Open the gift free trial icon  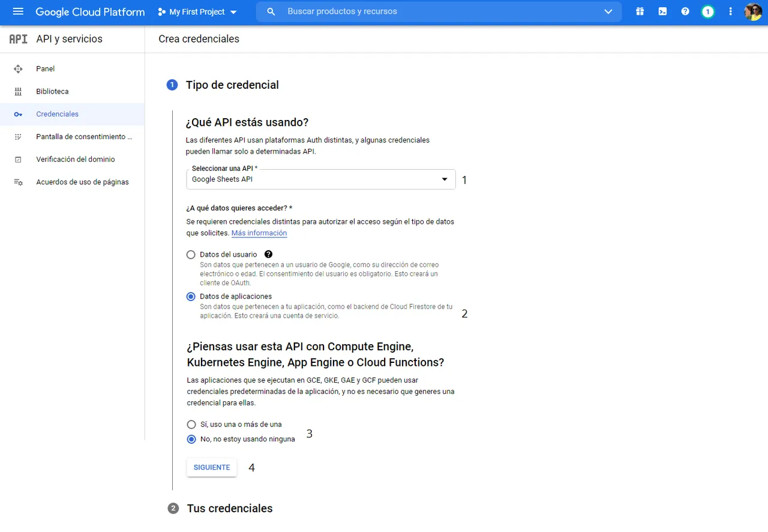[640, 11]
